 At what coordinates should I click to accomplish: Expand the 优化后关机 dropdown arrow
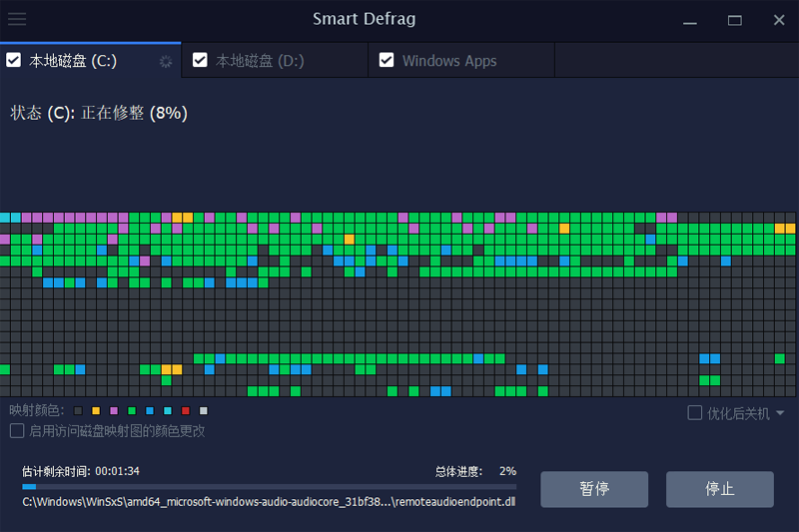[x=780, y=413]
